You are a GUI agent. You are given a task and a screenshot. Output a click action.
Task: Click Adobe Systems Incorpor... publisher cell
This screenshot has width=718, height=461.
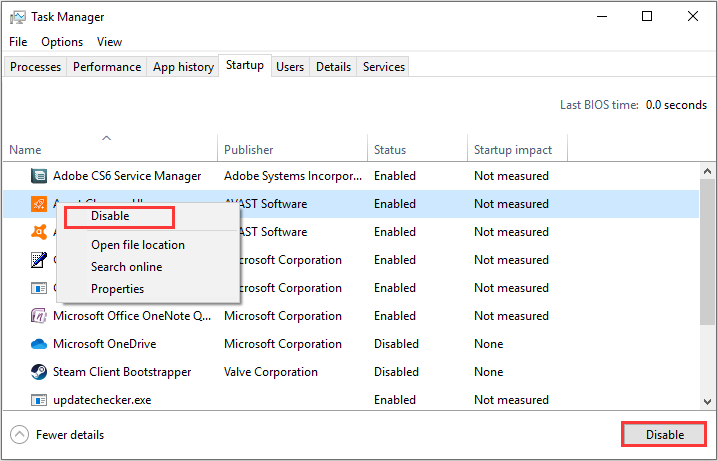point(293,176)
